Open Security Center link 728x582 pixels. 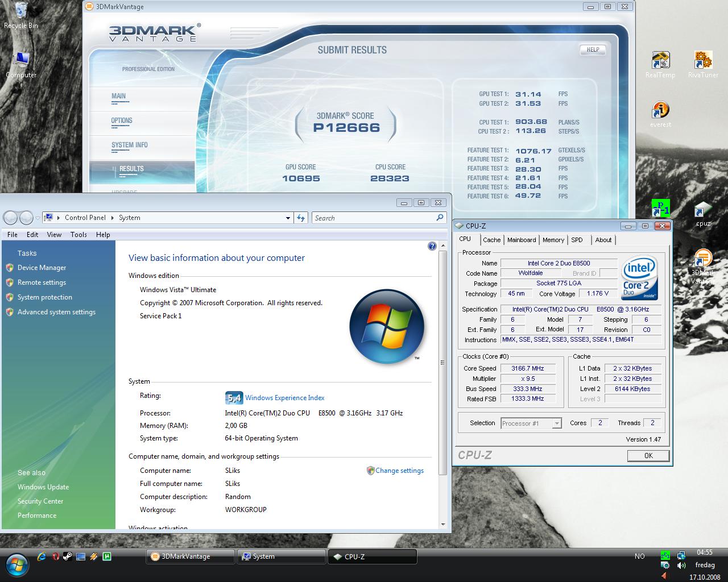[x=40, y=501]
